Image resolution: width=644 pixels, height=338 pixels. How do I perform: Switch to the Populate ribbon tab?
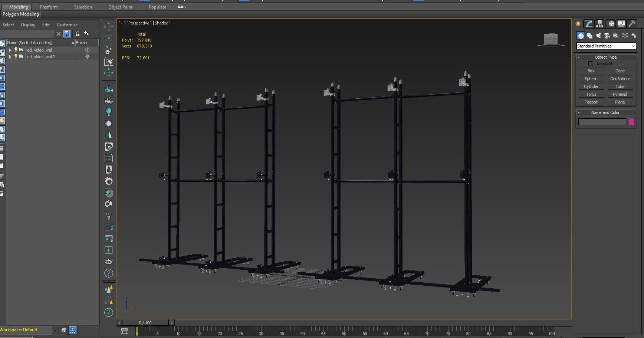pos(157,7)
